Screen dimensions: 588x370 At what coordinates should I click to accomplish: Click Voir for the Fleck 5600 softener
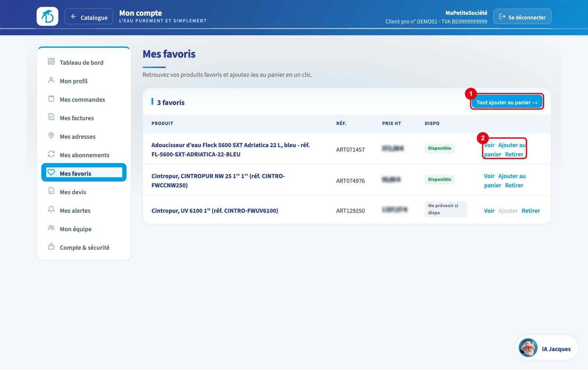pyautogui.click(x=489, y=145)
